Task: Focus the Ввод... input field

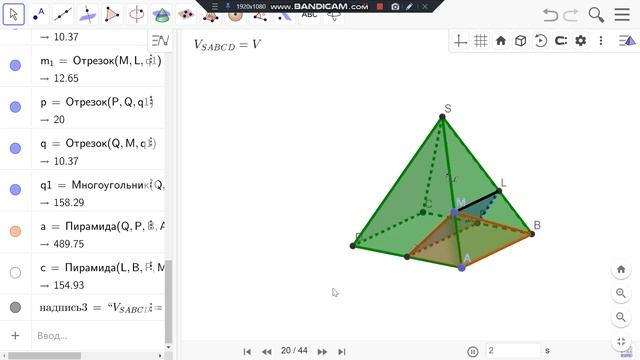Action: [98, 336]
